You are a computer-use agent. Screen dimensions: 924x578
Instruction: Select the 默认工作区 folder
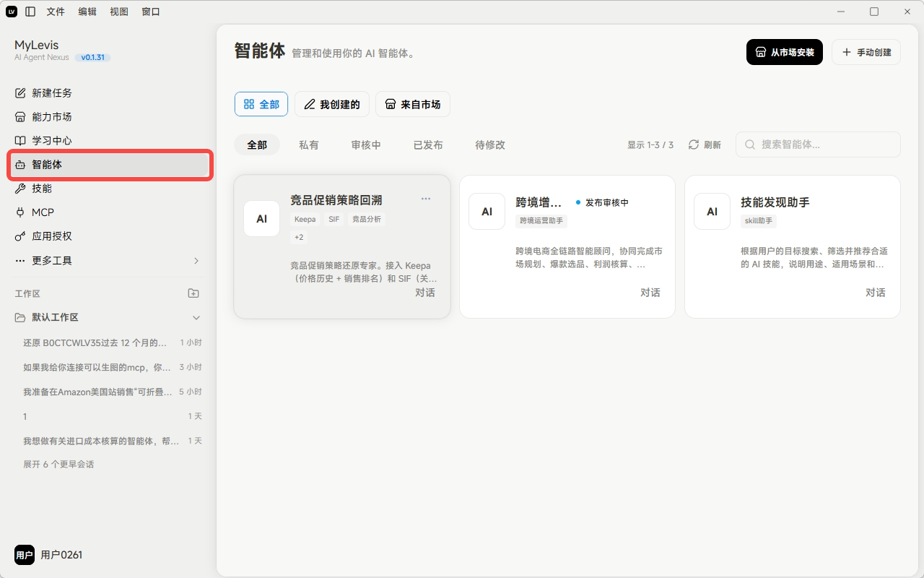coord(55,318)
